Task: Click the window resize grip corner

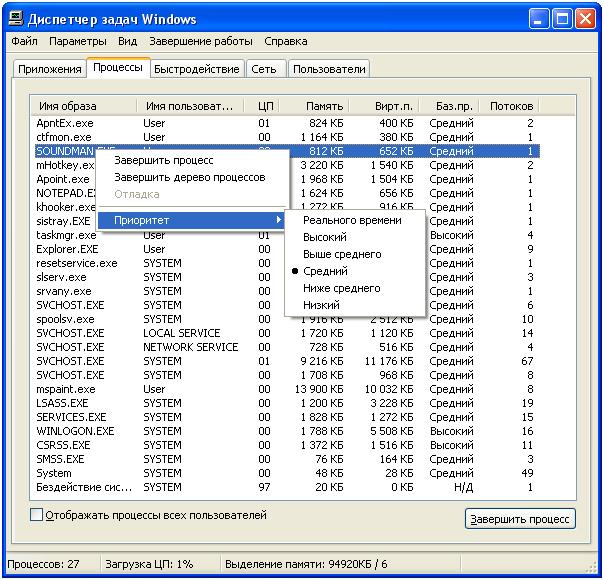Action: [x=591, y=567]
